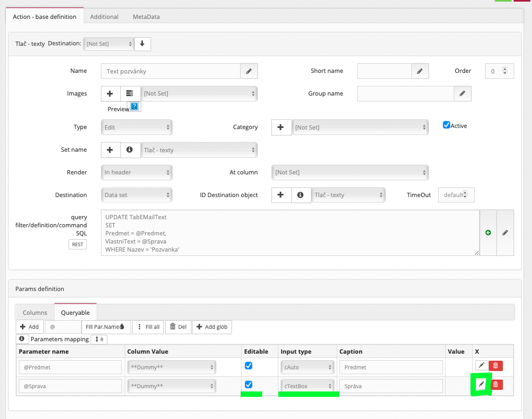
Task: Edit the @Sprava parameter row pencil icon
Action: [x=481, y=384]
